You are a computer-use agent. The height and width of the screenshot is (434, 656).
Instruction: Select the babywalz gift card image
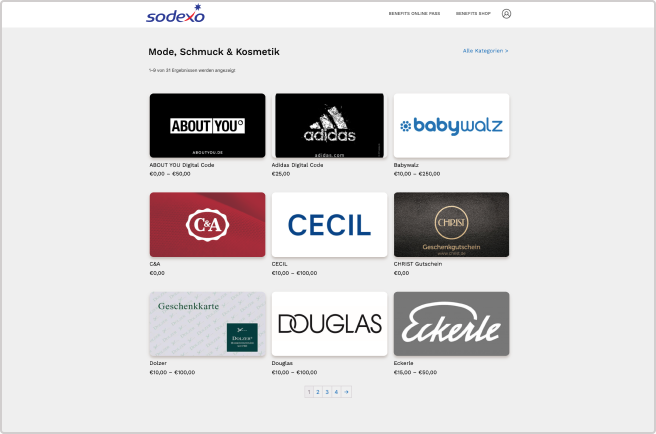point(451,126)
